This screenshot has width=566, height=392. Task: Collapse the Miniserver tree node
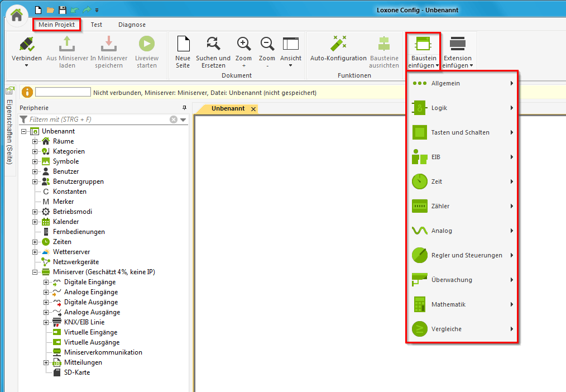tap(35, 272)
